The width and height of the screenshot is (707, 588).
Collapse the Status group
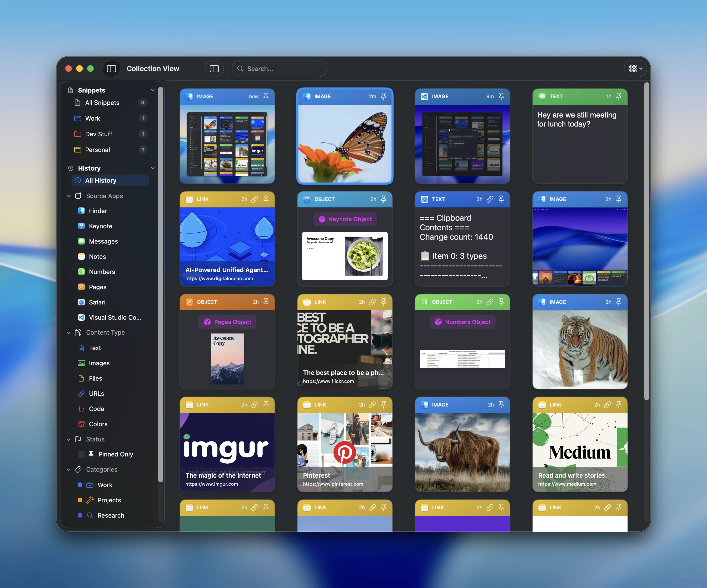tap(69, 439)
